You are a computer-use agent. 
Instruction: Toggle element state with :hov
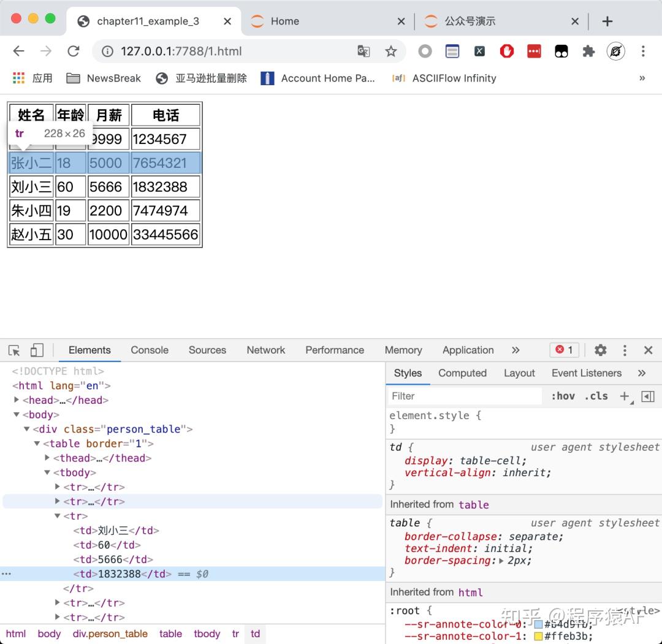click(562, 396)
